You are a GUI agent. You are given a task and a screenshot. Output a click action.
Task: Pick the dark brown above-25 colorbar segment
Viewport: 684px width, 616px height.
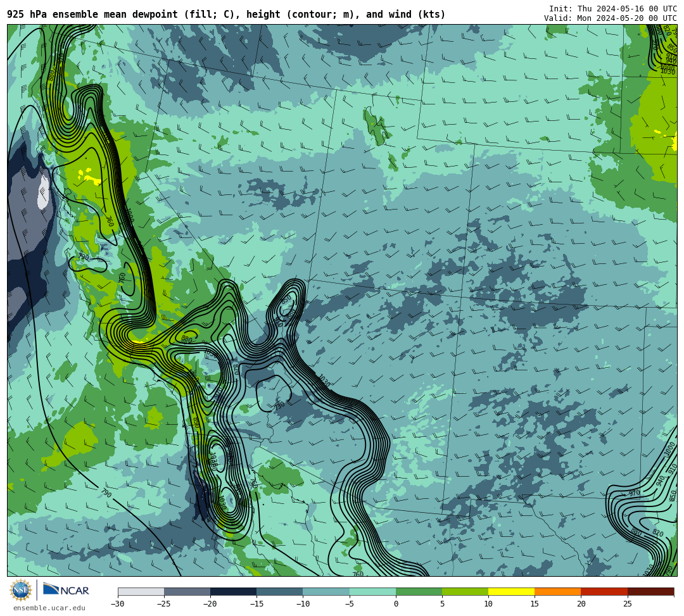[650, 591]
